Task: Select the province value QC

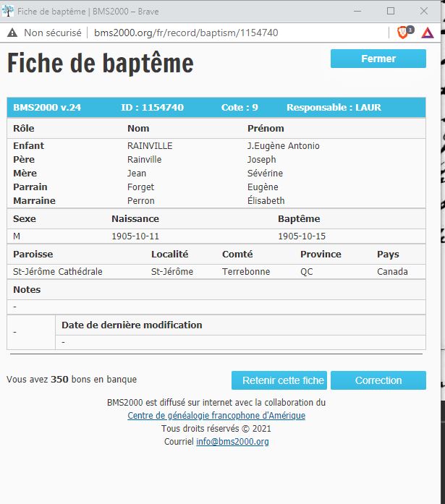Action: [x=306, y=272]
